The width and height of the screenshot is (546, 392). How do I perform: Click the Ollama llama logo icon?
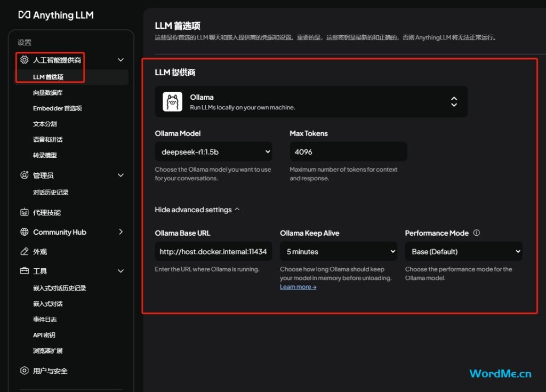click(172, 102)
